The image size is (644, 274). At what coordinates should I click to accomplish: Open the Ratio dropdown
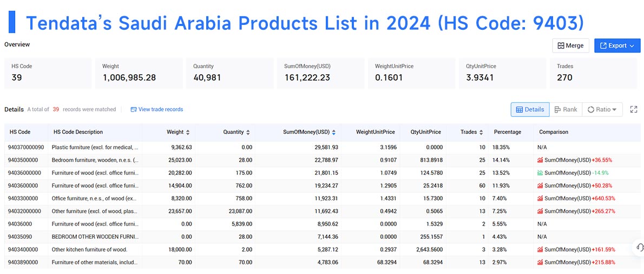(x=602, y=109)
